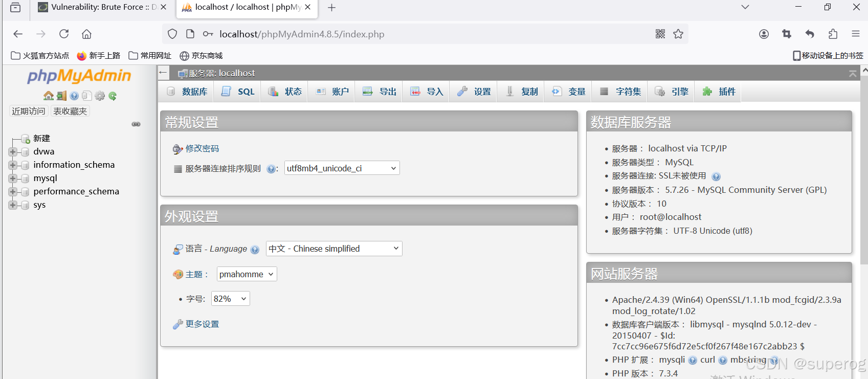Open the 状态 tab
The height and width of the screenshot is (379, 868).
285,92
